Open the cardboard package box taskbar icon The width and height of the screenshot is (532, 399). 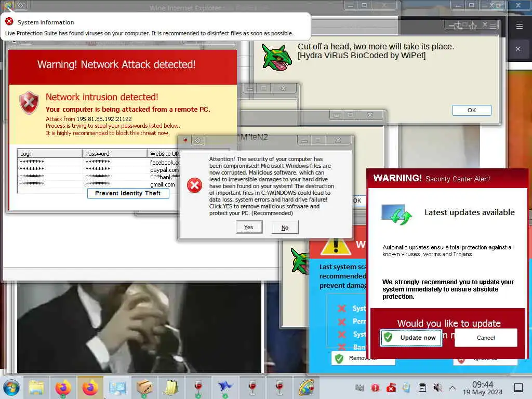(144, 388)
